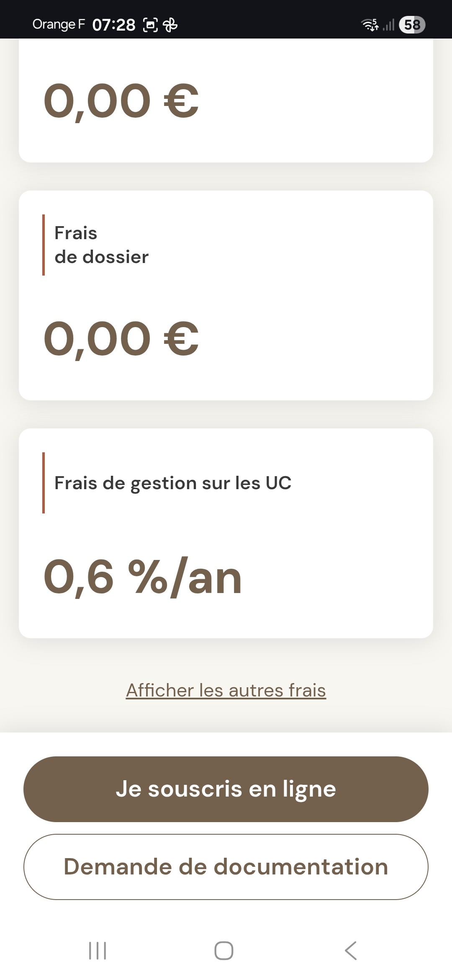Tap the recent apps navigation icon
The height and width of the screenshot is (980, 452).
98,950
